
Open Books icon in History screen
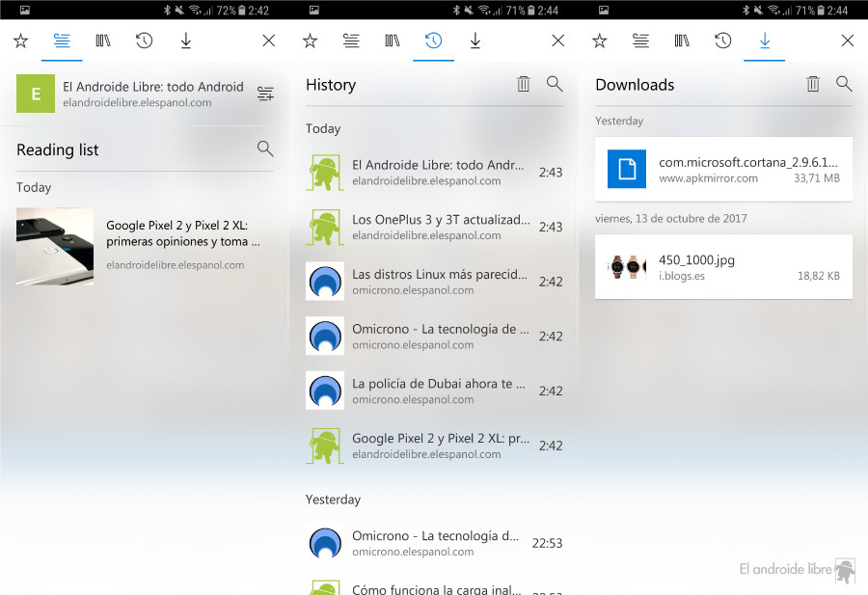click(393, 41)
